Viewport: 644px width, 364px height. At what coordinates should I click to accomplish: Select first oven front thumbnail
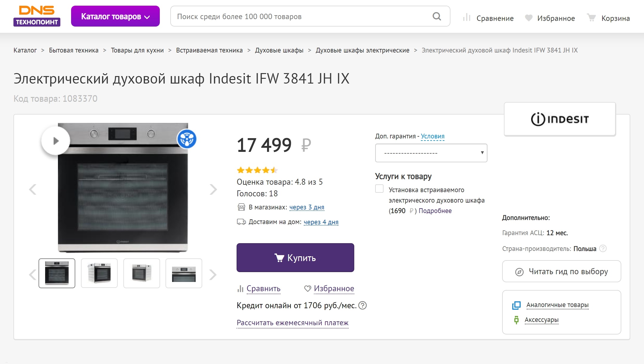[57, 273]
